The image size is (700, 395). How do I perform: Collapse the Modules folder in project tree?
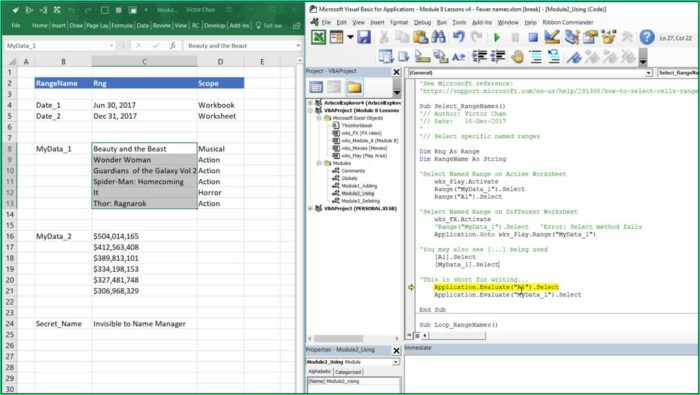[319, 163]
